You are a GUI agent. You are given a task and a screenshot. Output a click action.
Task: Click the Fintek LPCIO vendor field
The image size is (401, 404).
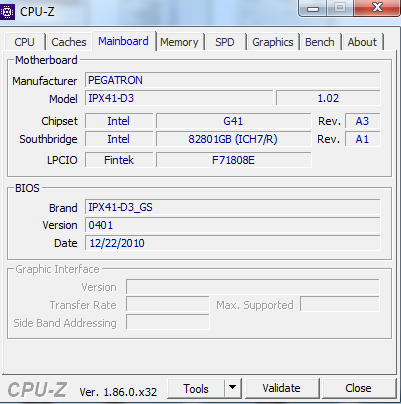[119, 160]
